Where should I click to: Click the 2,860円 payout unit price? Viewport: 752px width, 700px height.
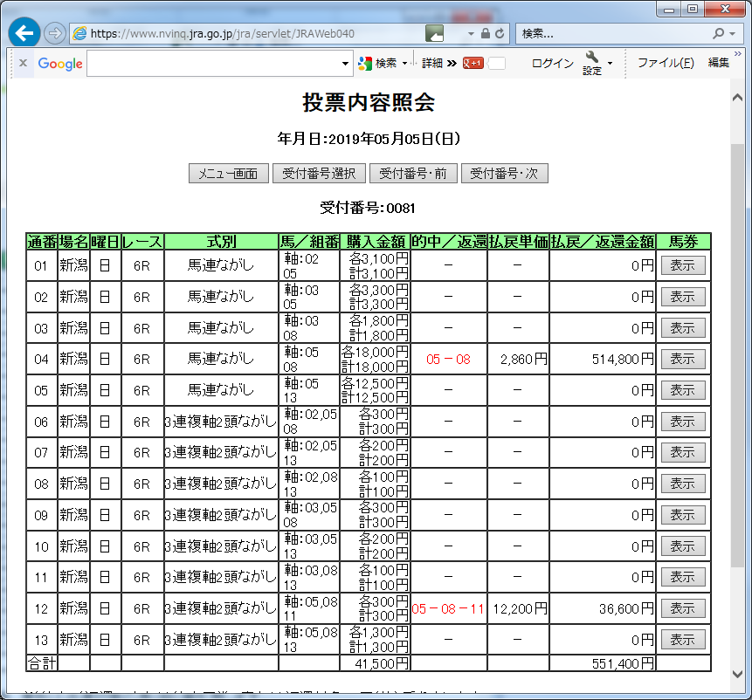tap(524, 360)
